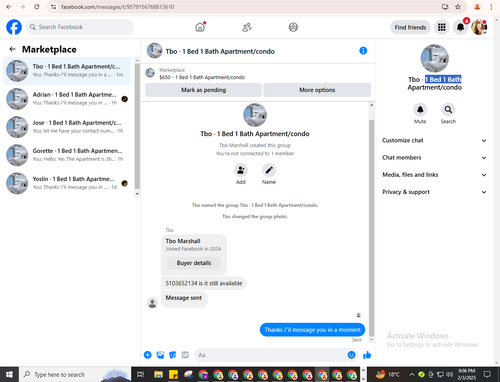500x382 pixels.
Task: Bookmark this tab with star icon
Action: 458,7
